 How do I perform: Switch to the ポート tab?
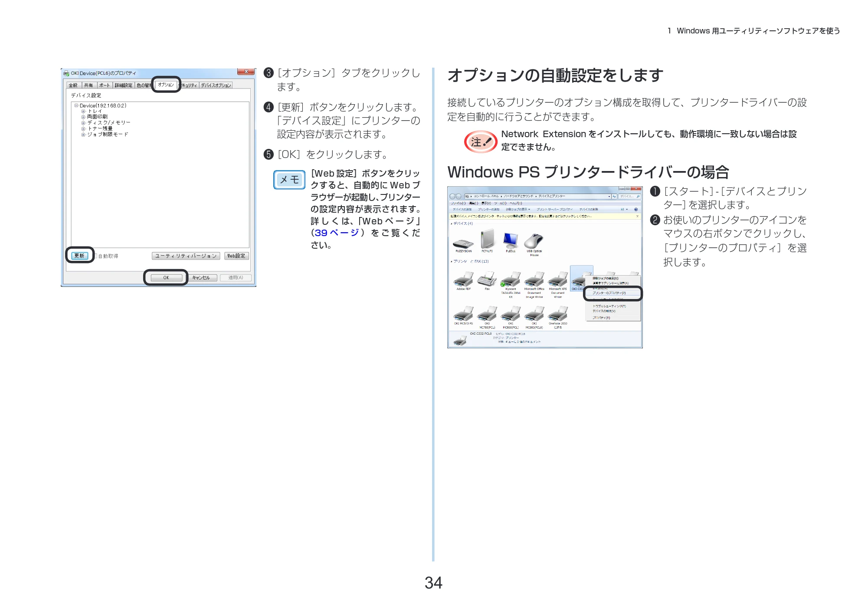tap(105, 86)
